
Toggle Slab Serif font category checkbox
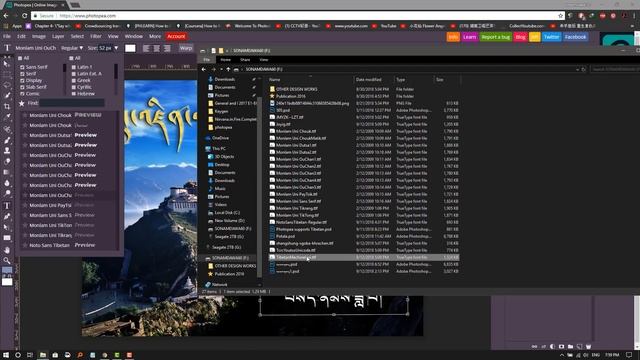click(x=22, y=87)
